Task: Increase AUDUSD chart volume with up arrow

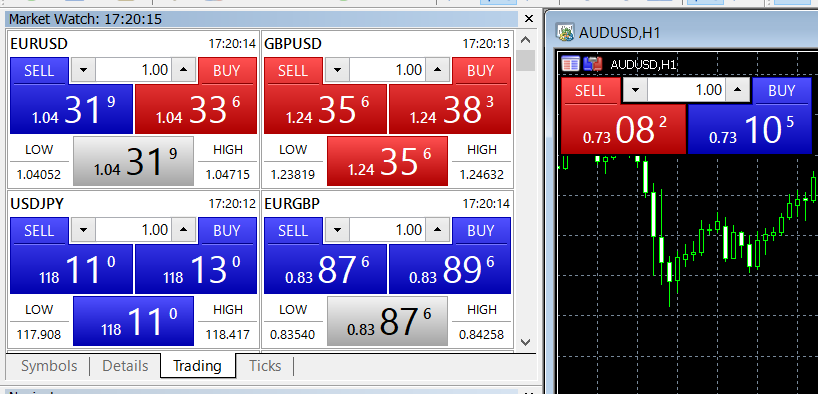Action: pyautogui.click(x=738, y=90)
